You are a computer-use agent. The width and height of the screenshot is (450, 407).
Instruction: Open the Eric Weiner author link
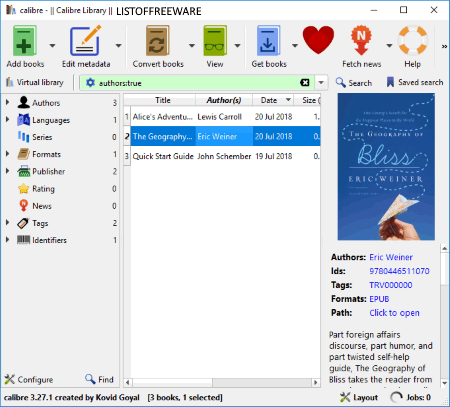(391, 257)
